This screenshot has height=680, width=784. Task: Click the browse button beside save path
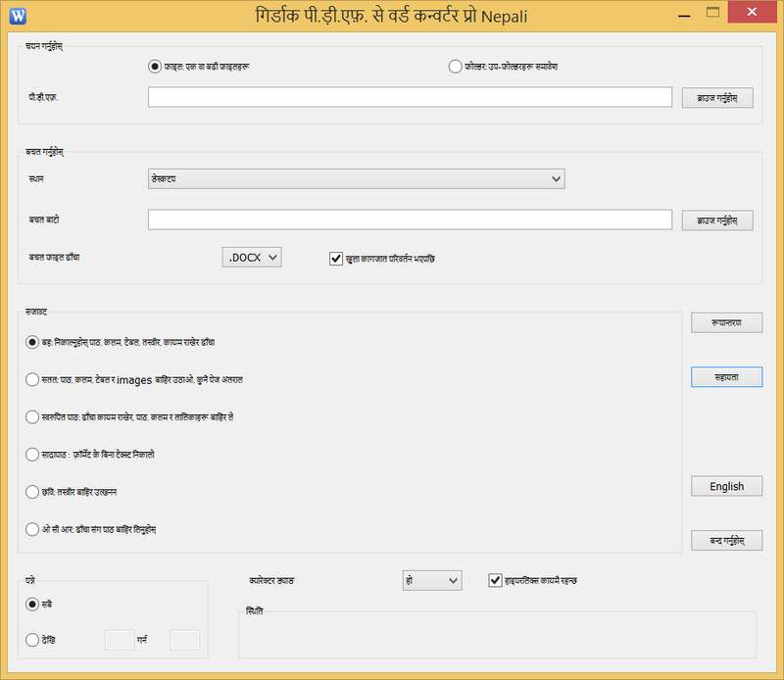pyautogui.click(x=717, y=219)
